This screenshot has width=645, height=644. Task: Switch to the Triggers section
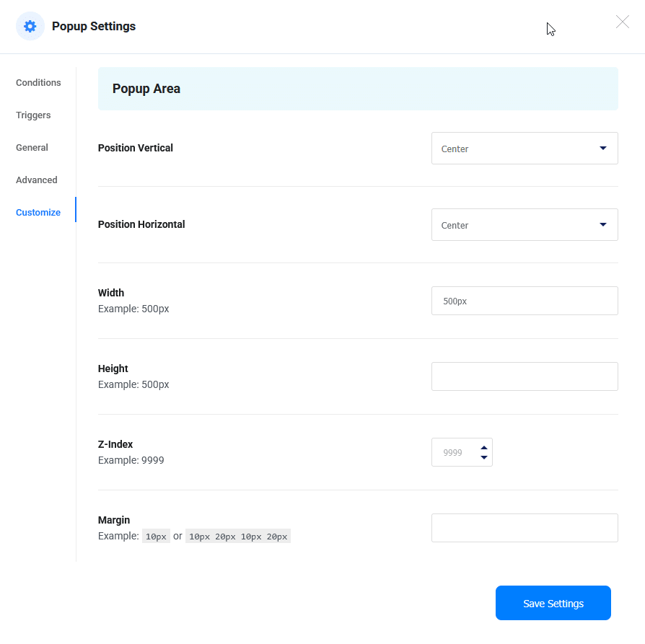point(33,115)
